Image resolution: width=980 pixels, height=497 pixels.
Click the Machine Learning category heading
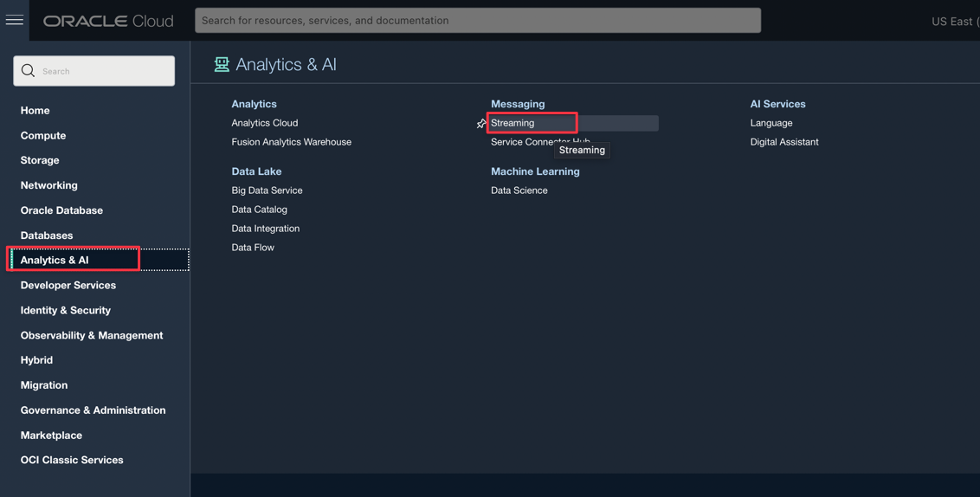coord(535,171)
